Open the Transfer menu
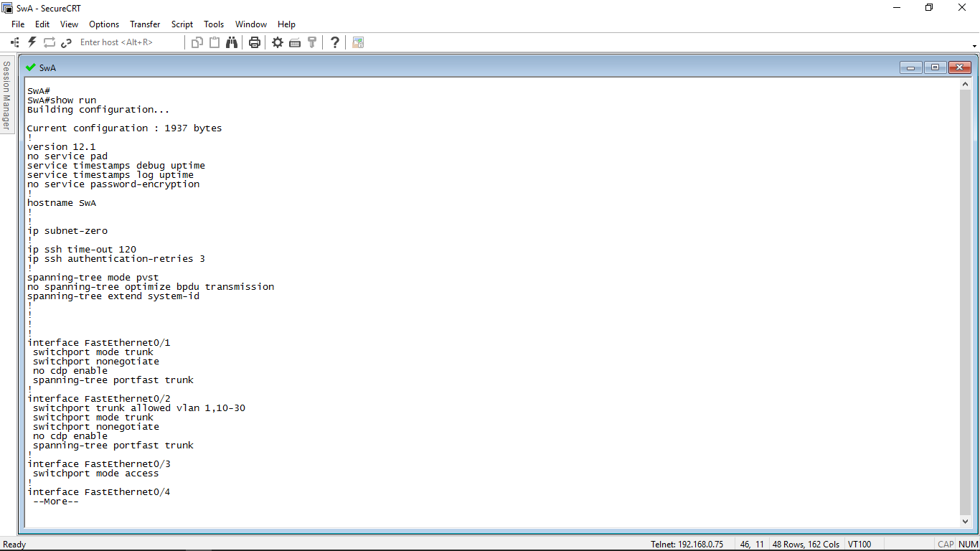This screenshot has height=551, width=980. [x=144, y=24]
